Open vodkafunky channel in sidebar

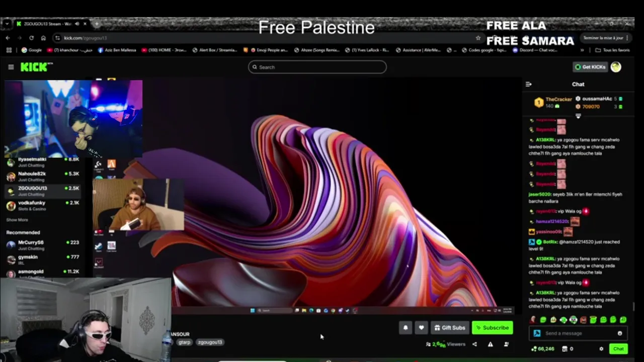[43, 206]
